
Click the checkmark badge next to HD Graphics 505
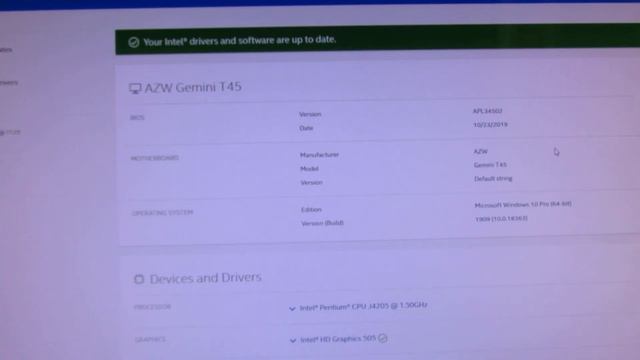382,338
